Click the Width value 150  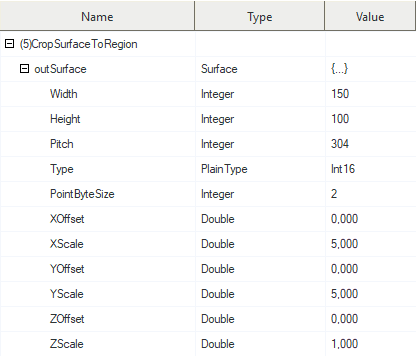340,94
